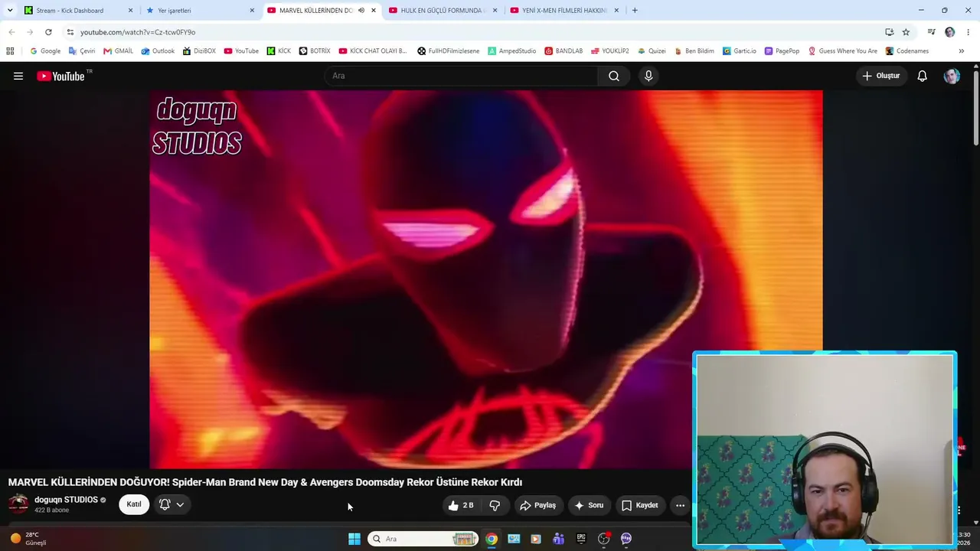
Task: Open the Guess Where You Are bookmark
Action: point(843,51)
